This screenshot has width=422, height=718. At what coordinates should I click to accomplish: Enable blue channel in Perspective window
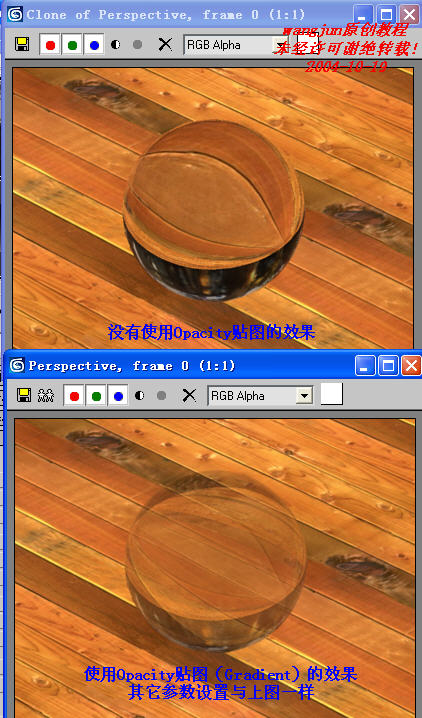(118, 395)
